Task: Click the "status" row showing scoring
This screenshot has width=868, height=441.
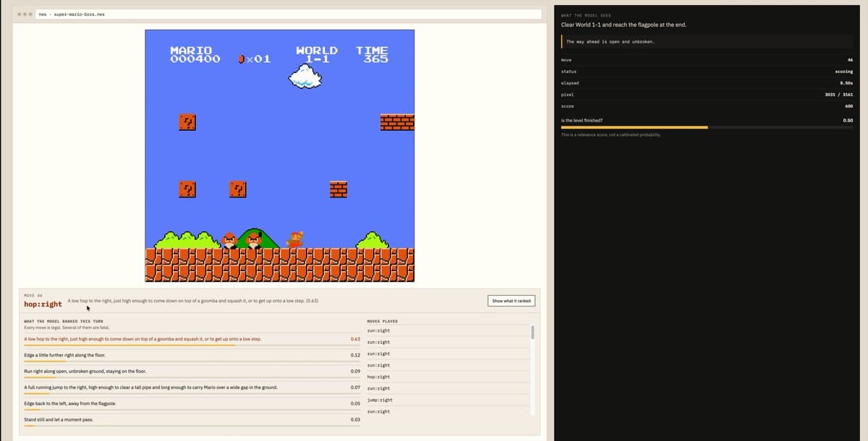Action: 707,72
